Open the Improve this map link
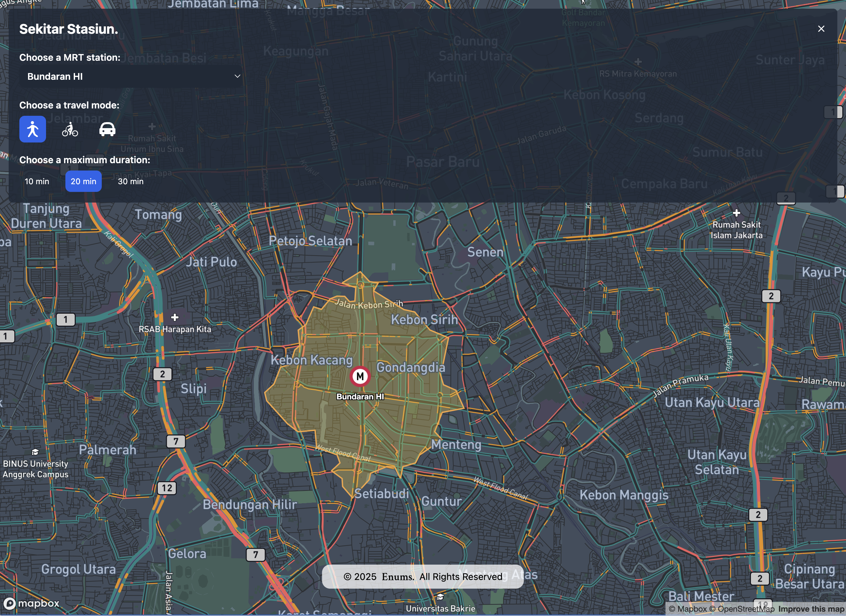846x616 pixels. point(811,609)
